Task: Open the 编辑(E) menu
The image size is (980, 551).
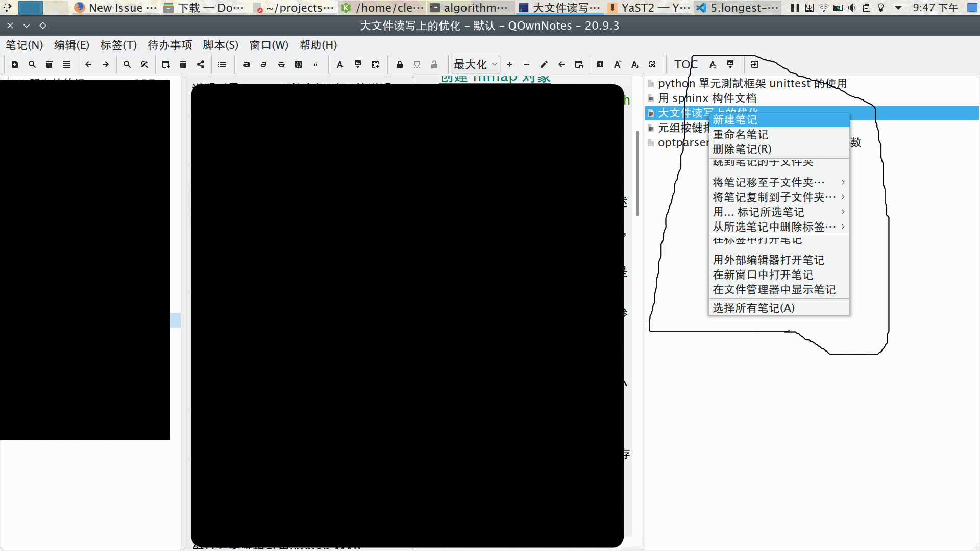Action: [71, 45]
